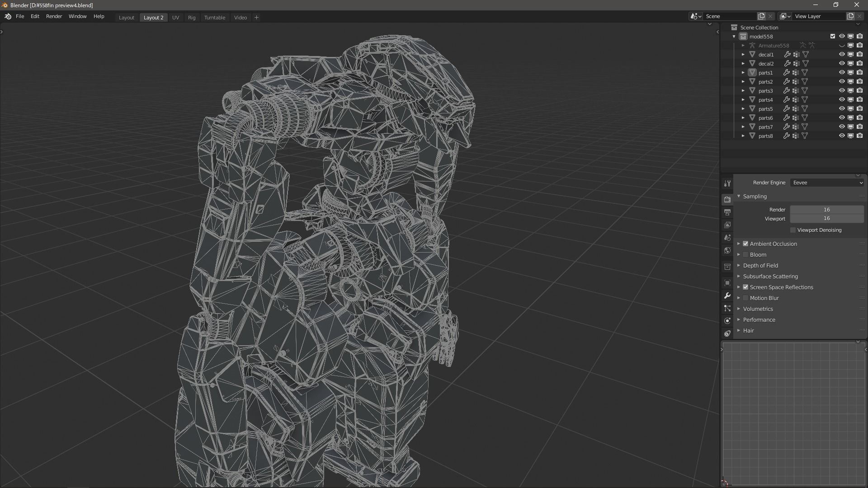
Task: Open the Help menu
Action: pos(99,17)
